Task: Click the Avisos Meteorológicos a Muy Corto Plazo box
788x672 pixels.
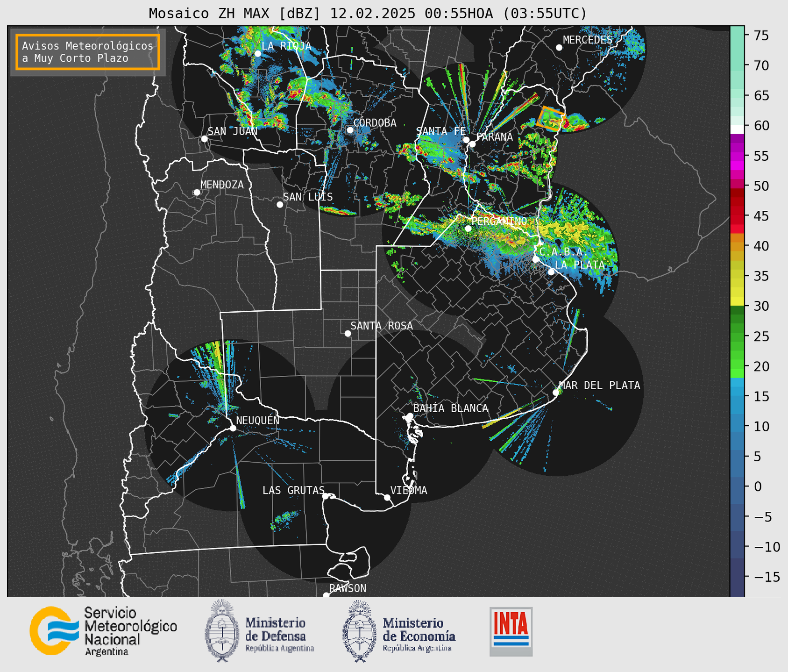Action: 88,52
